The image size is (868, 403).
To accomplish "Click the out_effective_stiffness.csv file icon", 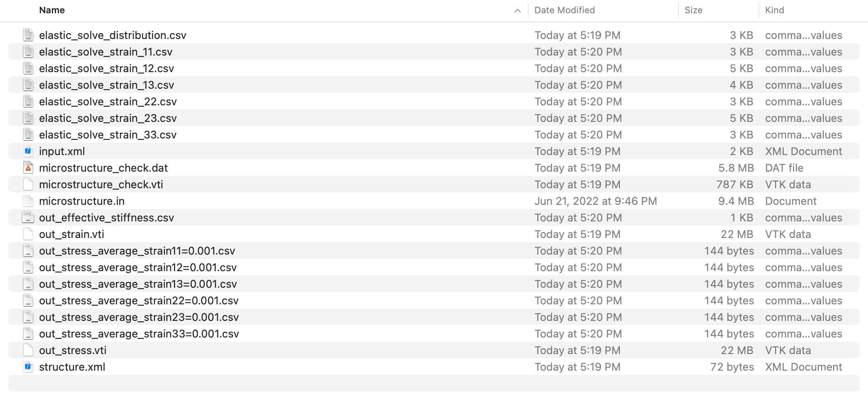I will (28, 218).
